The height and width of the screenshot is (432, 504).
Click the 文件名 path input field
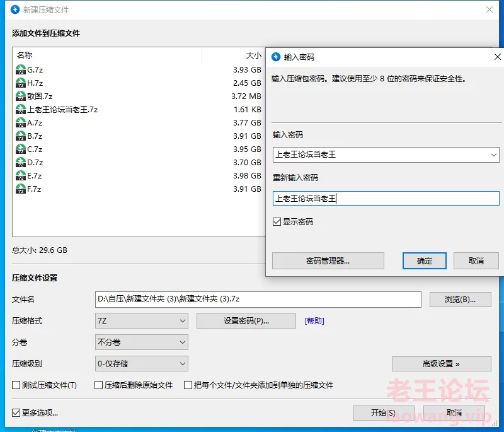tap(258, 300)
